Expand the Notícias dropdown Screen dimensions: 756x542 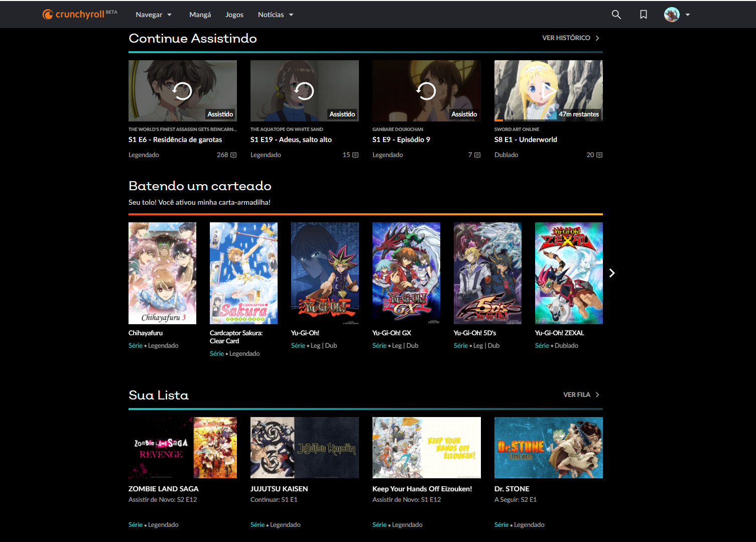pos(276,15)
